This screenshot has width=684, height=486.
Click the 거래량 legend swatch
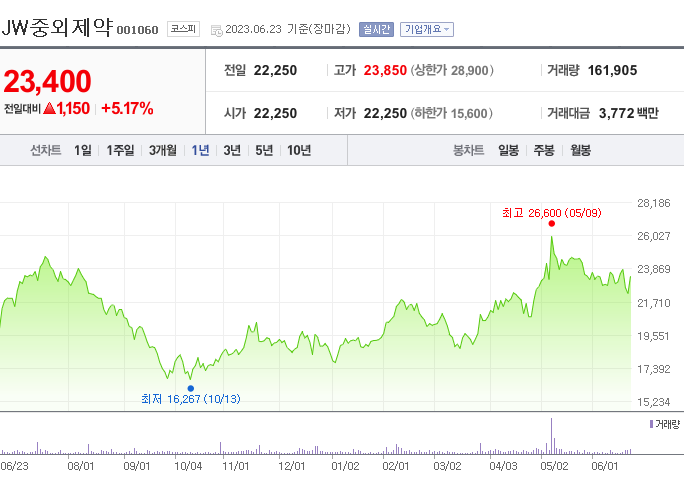651,424
